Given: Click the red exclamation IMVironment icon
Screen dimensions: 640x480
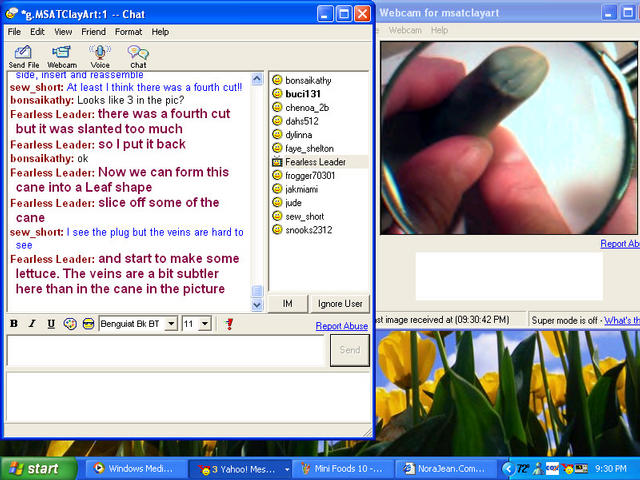Looking at the screenshot, I should pyautogui.click(x=229, y=324).
